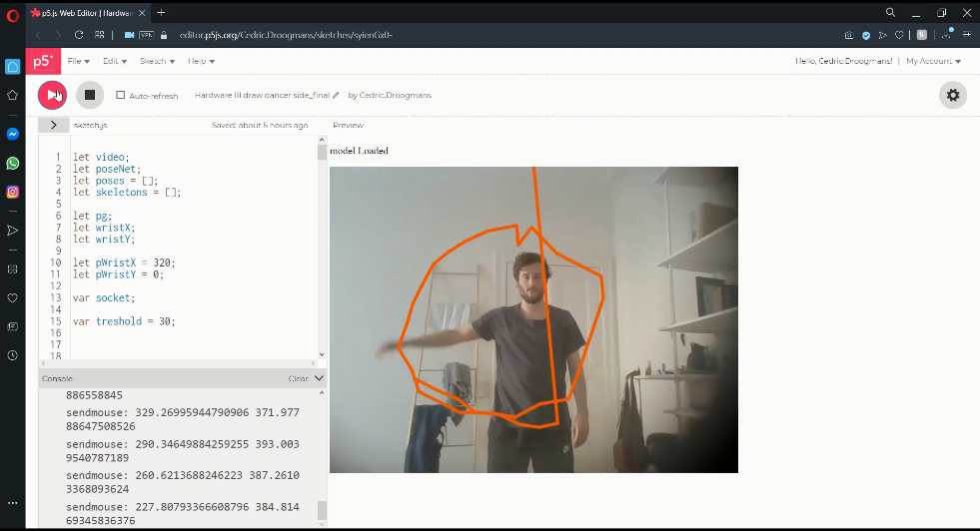This screenshot has height=531, width=980.
Task: Click the code editor vertical scrollbar
Action: [322, 250]
